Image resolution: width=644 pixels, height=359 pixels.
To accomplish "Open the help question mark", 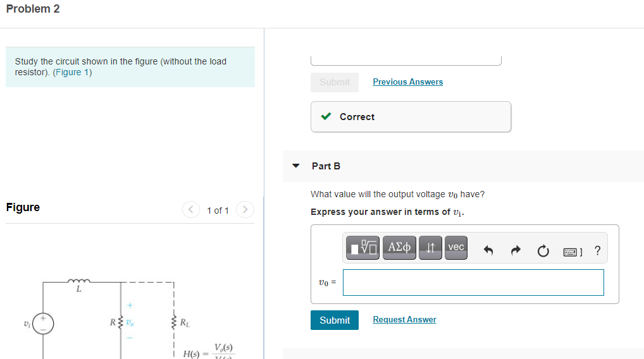I will 598,250.
